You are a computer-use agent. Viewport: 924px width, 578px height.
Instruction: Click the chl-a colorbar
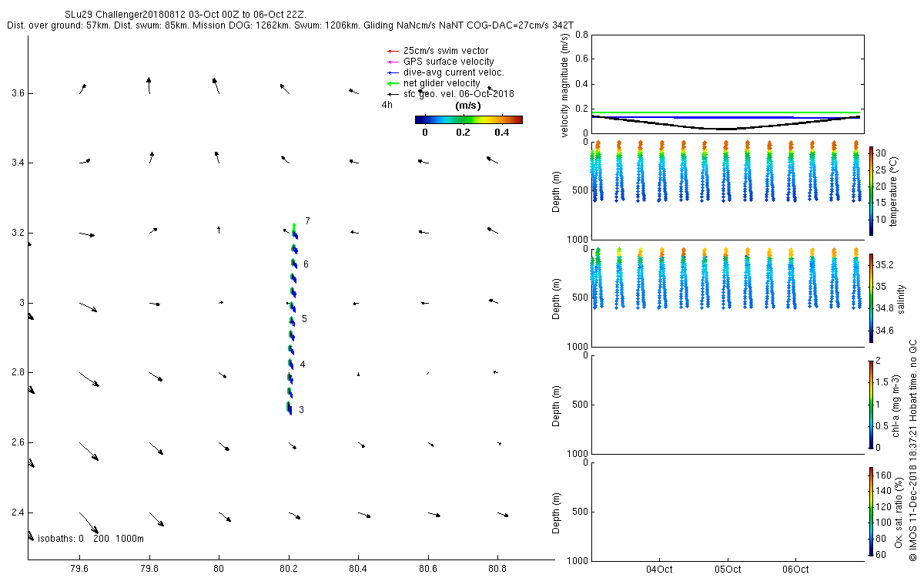871,404
